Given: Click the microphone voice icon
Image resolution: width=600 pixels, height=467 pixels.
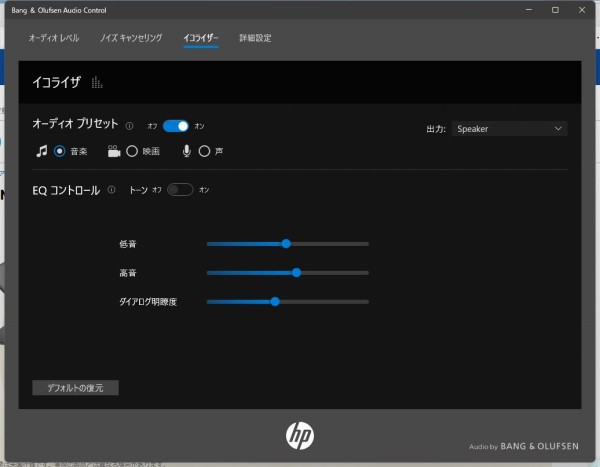Looking at the screenshot, I should [x=187, y=151].
